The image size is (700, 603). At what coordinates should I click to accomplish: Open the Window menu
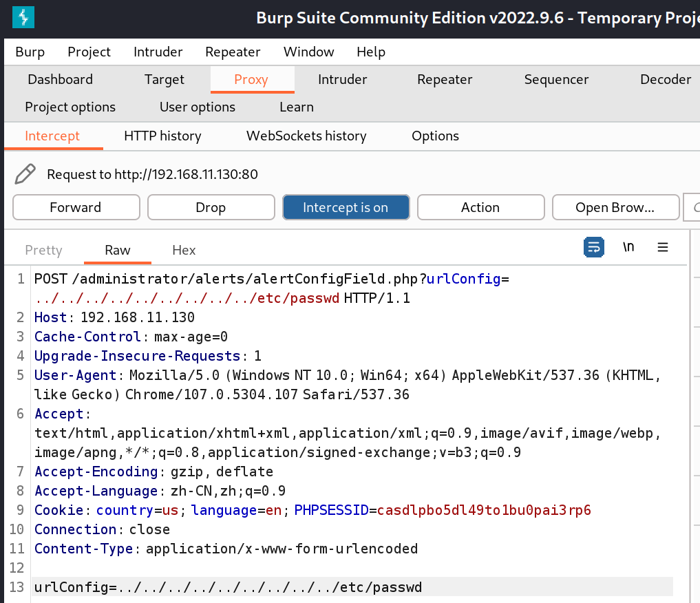(308, 52)
